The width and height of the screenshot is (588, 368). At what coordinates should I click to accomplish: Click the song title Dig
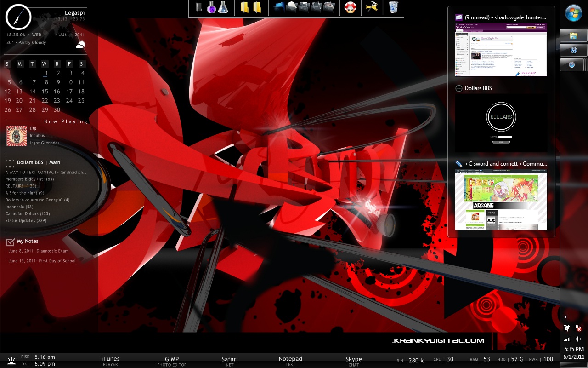[x=33, y=128]
